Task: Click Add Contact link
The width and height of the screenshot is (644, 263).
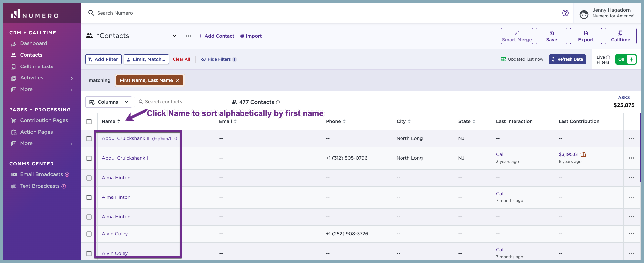Action: [x=217, y=36]
